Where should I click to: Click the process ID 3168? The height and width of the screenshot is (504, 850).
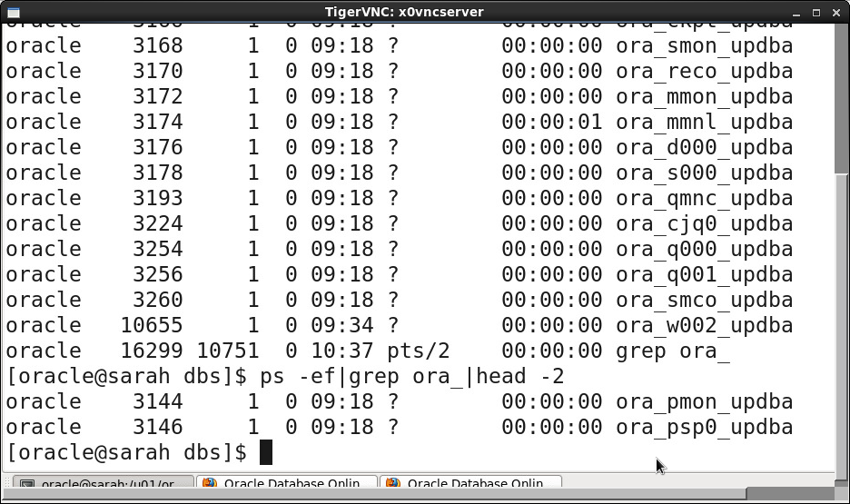point(158,45)
